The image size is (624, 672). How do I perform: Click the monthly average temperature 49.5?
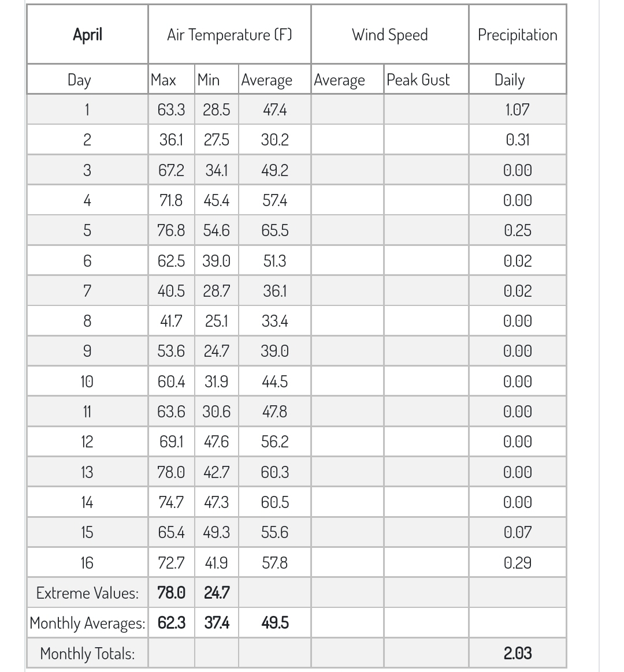(274, 623)
